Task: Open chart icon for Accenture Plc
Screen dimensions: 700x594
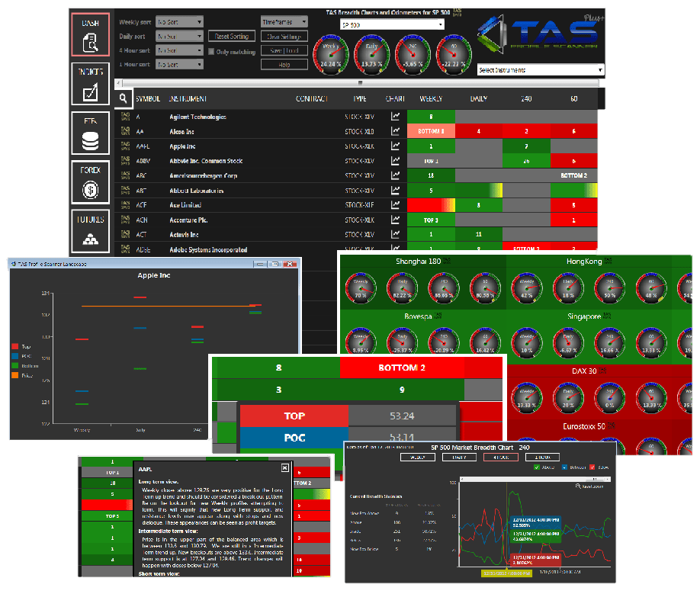Action: tap(395, 220)
